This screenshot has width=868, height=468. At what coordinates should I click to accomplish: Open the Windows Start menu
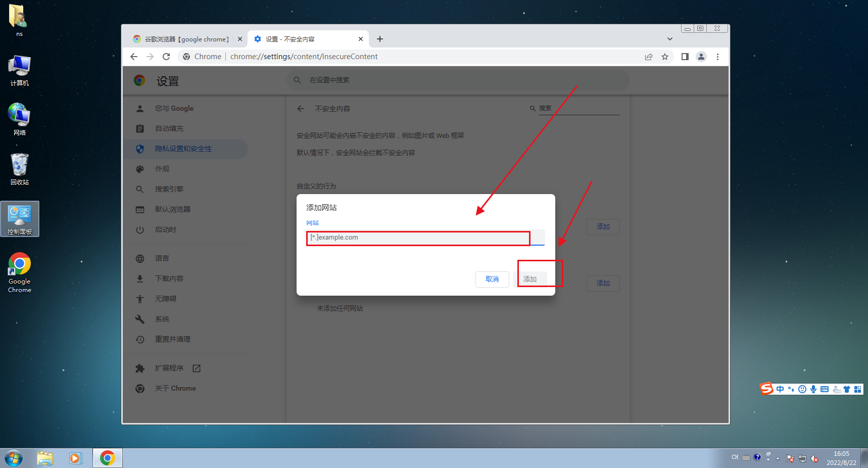point(14,458)
